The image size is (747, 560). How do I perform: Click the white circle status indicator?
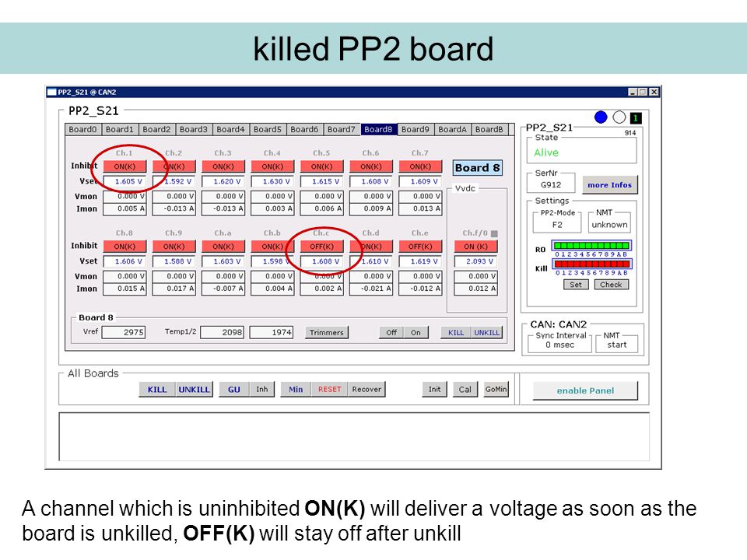pyautogui.click(x=619, y=117)
